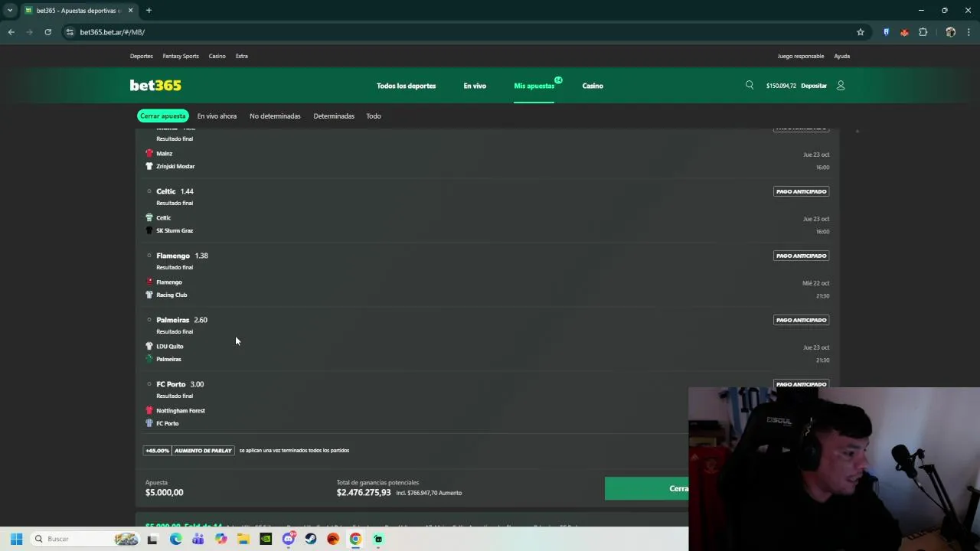Open the Windows Start menu
980x551 pixels.
[16, 539]
